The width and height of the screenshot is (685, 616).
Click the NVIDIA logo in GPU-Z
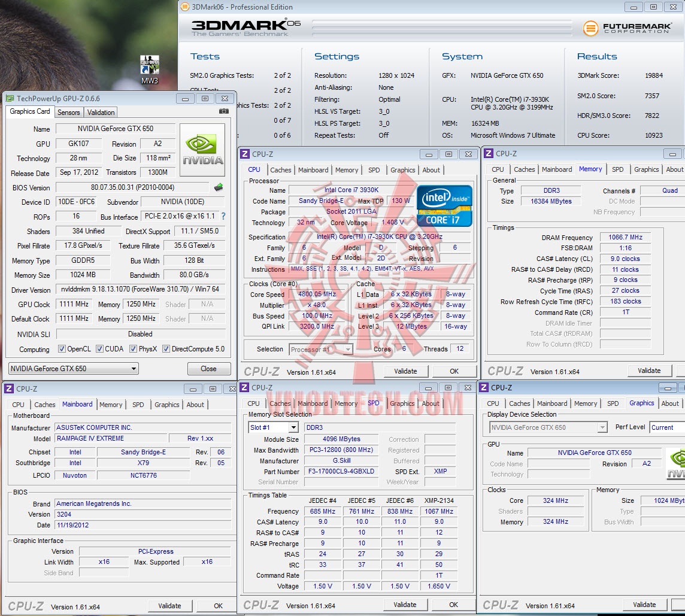point(202,150)
